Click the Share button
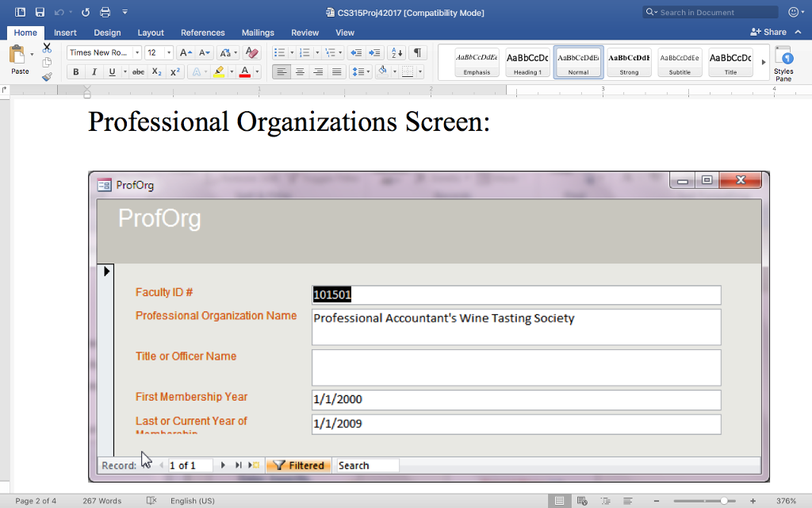This screenshot has height=508, width=812. 768,32
